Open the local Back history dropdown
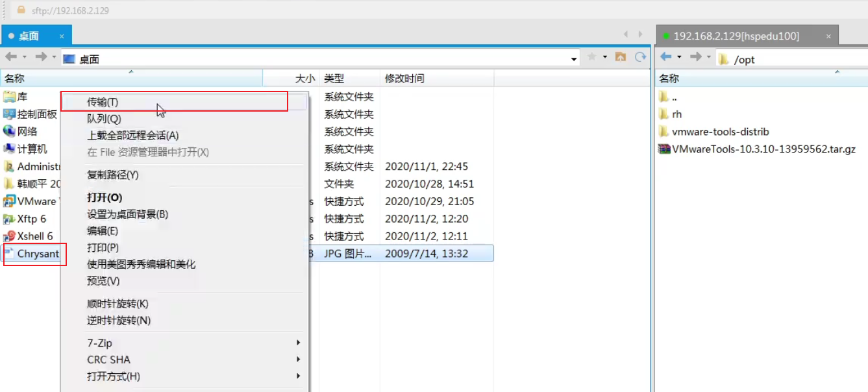Screen dimensions: 868x392 click(x=24, y=57)
